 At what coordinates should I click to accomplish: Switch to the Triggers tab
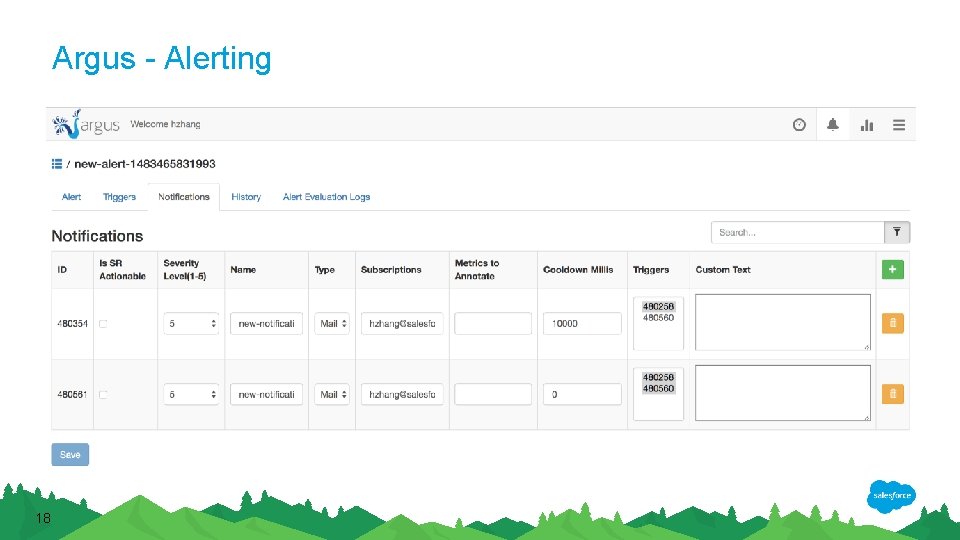119,197
